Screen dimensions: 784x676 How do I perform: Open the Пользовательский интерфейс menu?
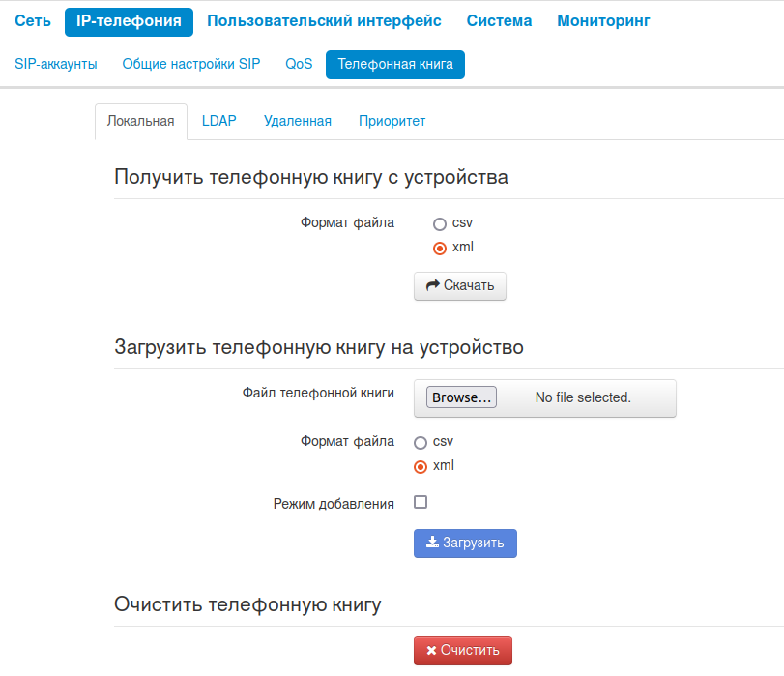[x=324, y=21]
